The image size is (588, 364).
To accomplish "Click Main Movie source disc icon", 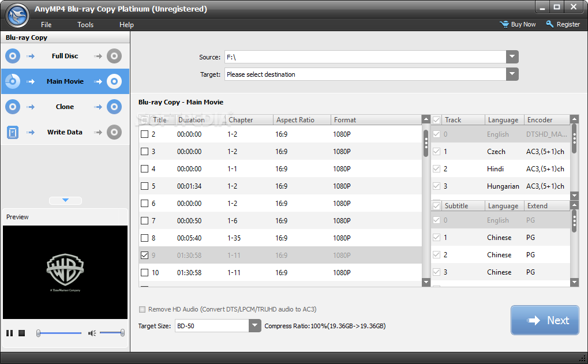I will point(13,81).
